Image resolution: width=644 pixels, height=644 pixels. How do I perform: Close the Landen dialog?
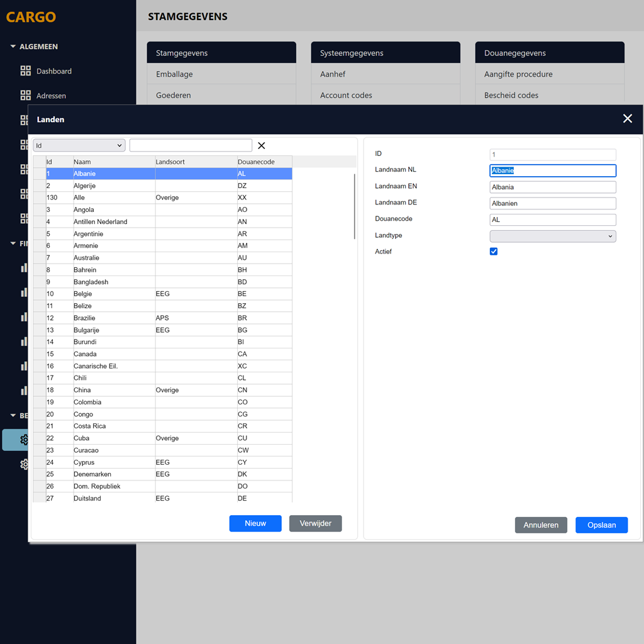click(627, 119)
